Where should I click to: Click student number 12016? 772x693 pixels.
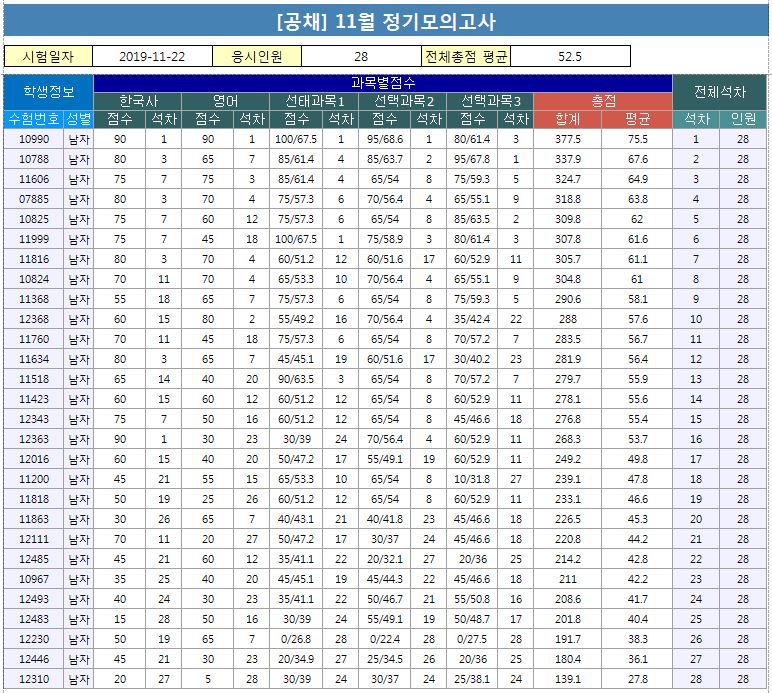point(33,459)
